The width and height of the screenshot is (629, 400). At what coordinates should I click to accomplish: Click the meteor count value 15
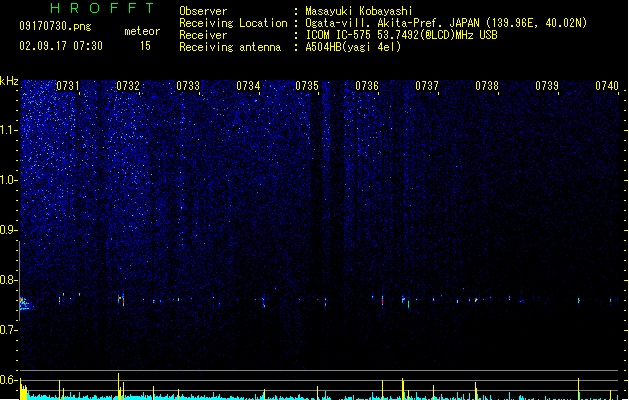tap(145, 46)
